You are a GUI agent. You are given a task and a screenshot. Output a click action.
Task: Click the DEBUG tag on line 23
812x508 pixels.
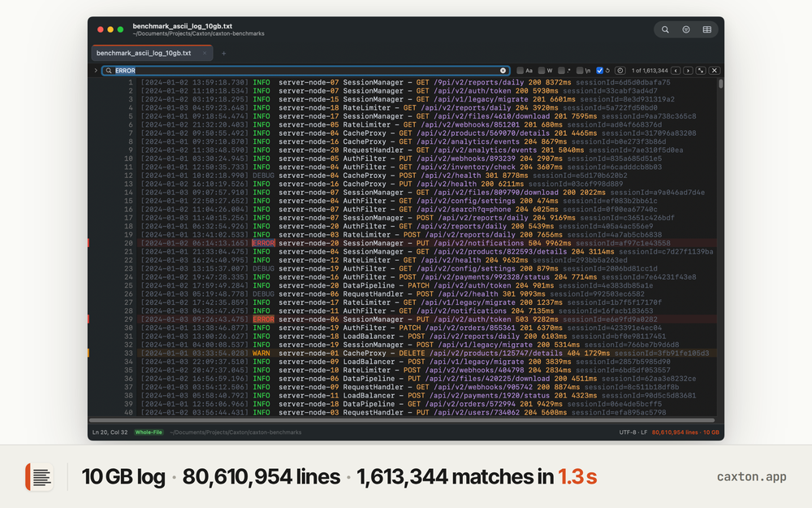pos(264,268)
